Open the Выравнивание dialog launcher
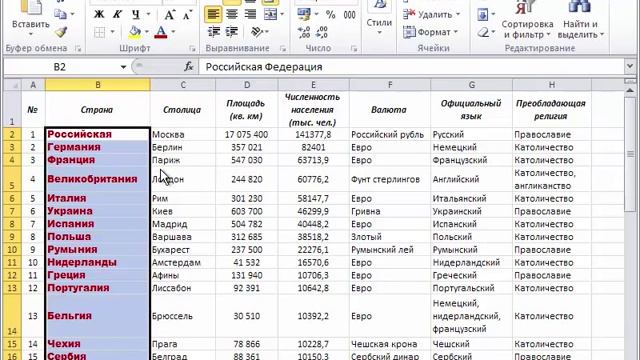Image resolution: width=640 pixels, height=360 pixels. (x=282, y=49)
